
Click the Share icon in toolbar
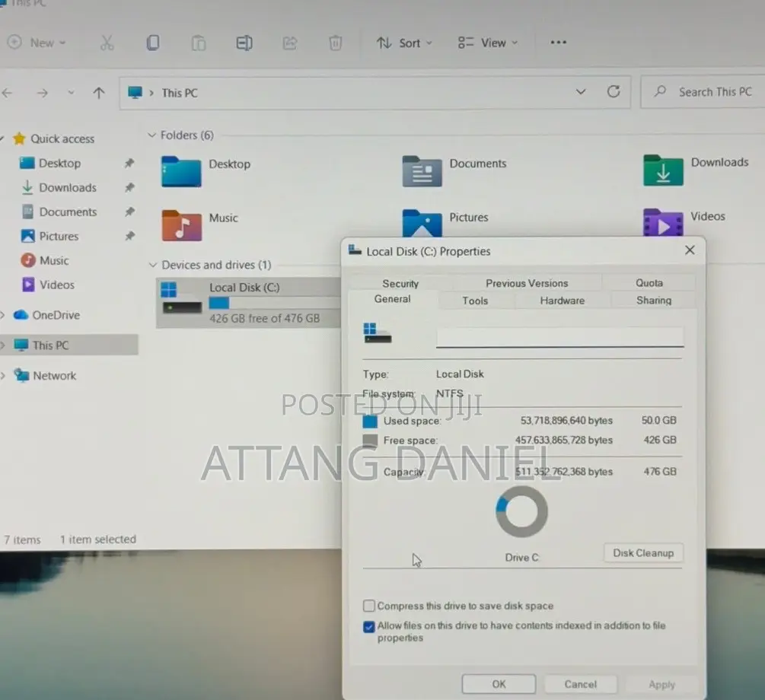[290, 43]
